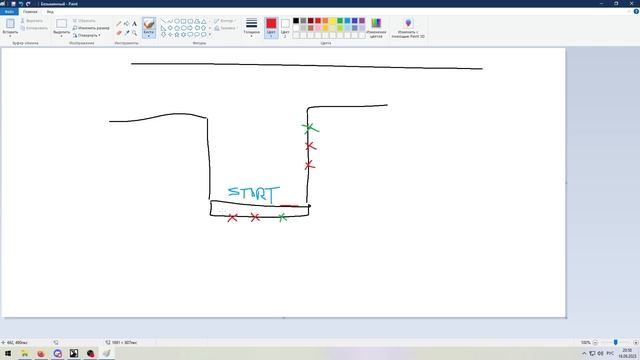Open the Select dropdown arrow
Viewport: 640px width, 360px height.
pyautogui.click(x=62, y=36)
